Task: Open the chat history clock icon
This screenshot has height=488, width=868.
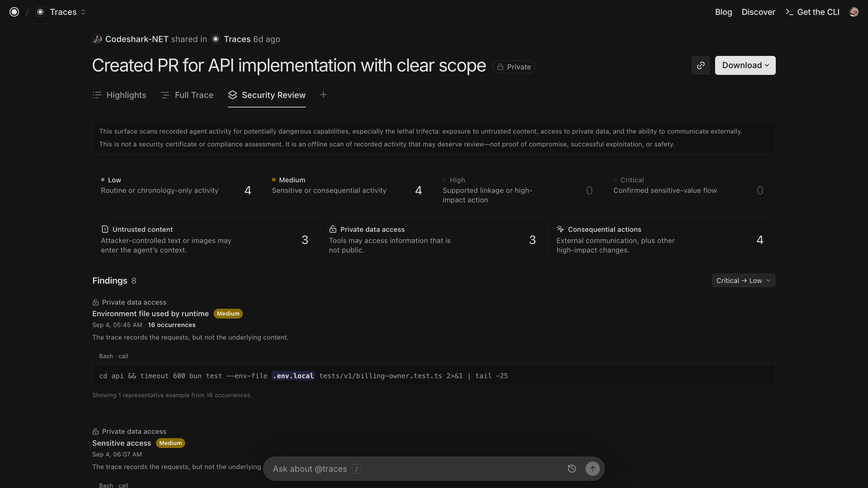Action: click(572, 469)
